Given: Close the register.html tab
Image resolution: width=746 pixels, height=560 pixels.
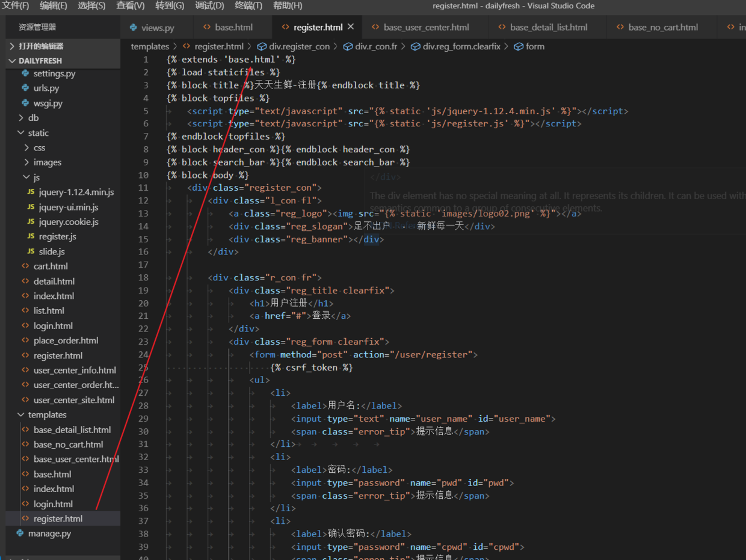Looking at the screenshot, I should click(351, 27).
